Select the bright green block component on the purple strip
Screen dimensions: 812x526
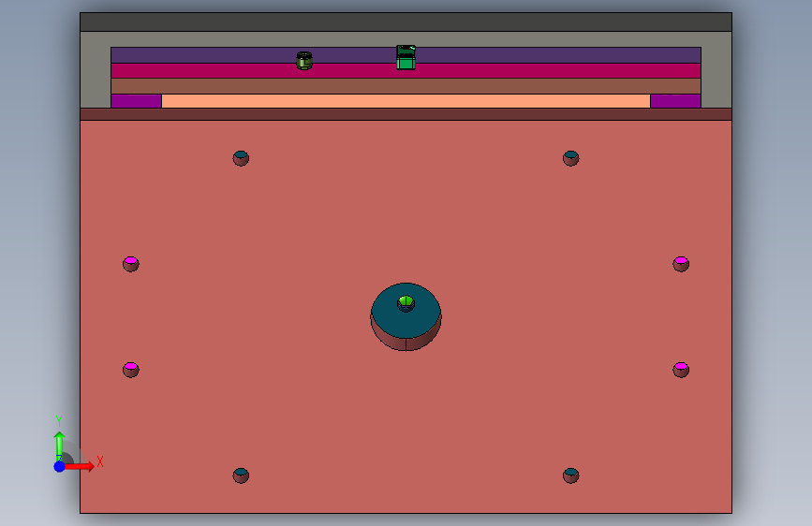pos(406,57)
